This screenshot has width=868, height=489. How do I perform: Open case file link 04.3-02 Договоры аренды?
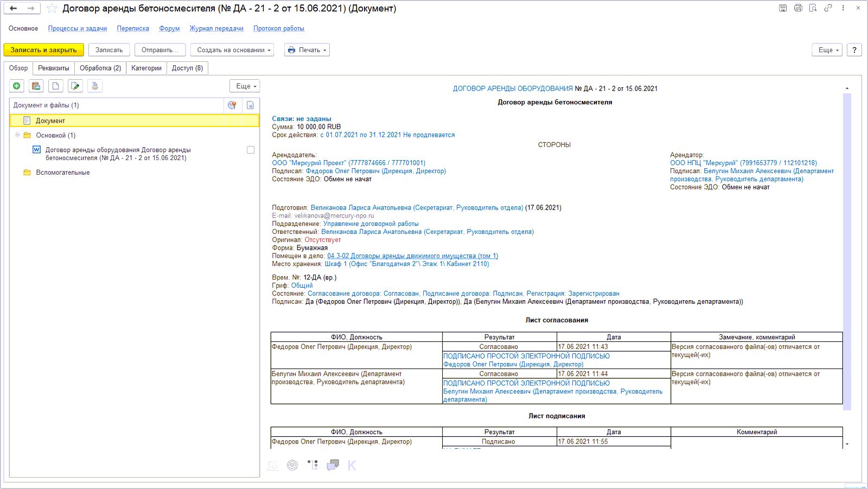[412, 256]
